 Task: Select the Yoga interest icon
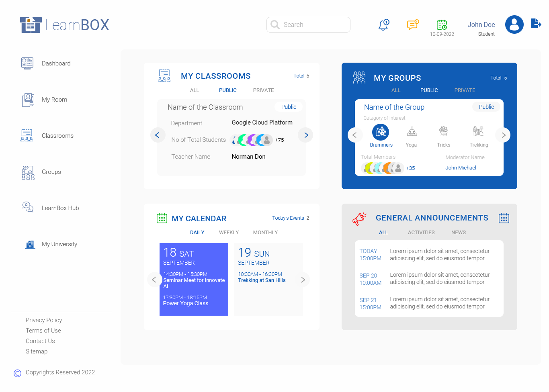[x=412, y=131]
